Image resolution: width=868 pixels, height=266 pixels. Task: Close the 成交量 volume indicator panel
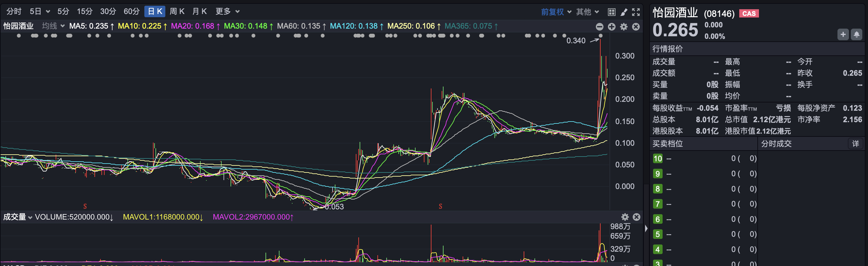[636, 217]
